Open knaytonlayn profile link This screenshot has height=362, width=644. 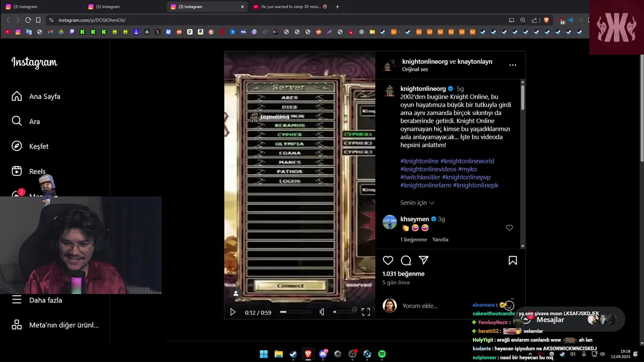tap(475, 61)
